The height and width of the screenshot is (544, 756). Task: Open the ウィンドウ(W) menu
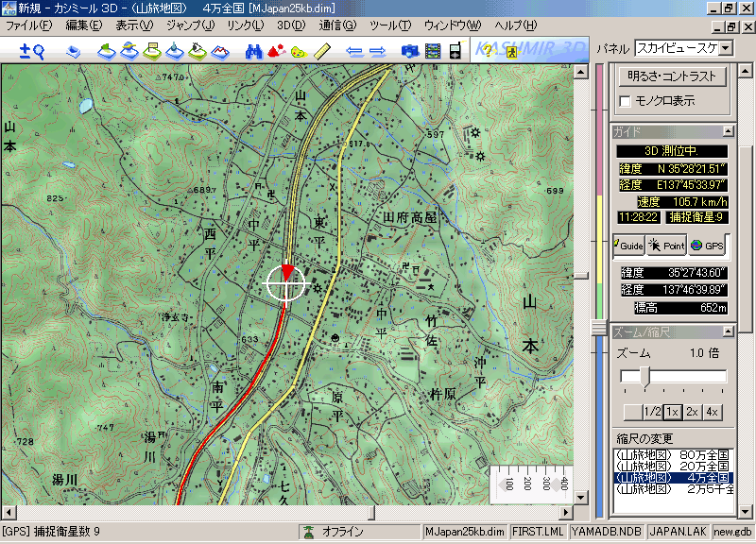coord(453,25)
